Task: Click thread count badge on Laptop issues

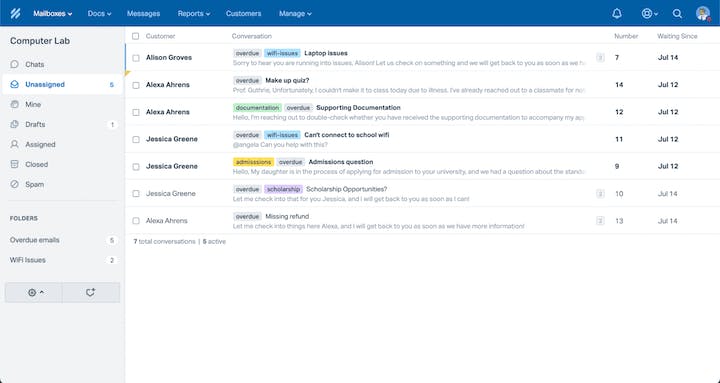Action: (600, 57)
